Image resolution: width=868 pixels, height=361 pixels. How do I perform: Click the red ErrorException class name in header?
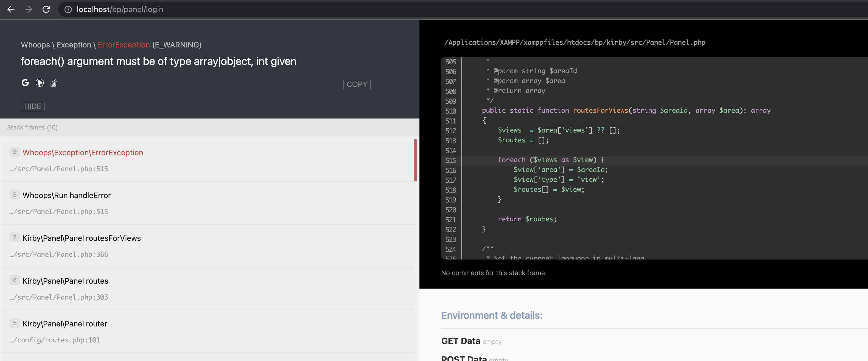point(124,45)
